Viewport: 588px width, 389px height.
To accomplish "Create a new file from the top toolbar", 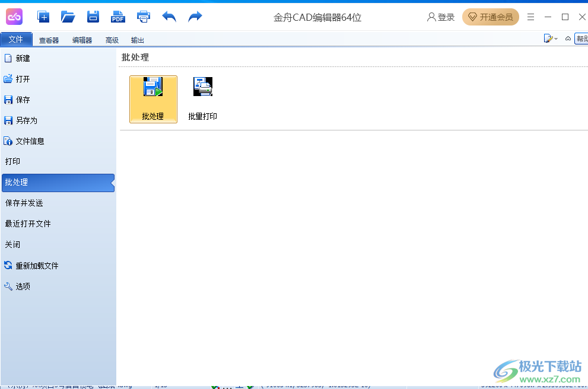I will [43, 17].
